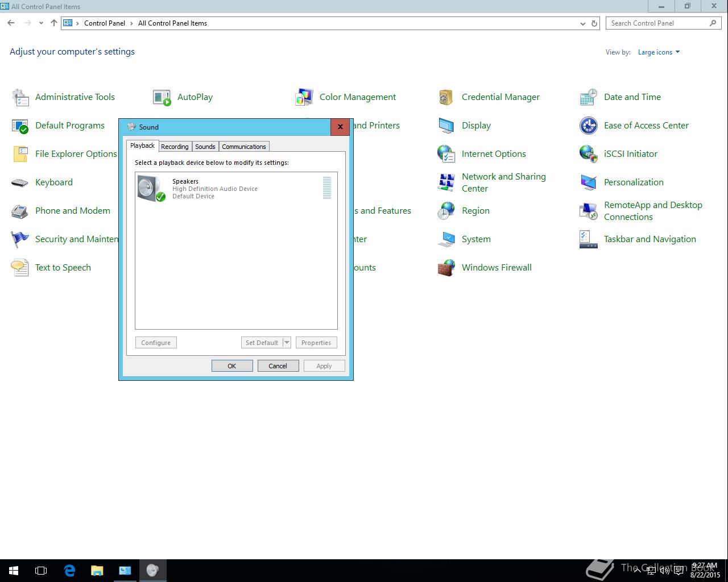
Task: Click the Configure button
Action: (x=156, y=343)
